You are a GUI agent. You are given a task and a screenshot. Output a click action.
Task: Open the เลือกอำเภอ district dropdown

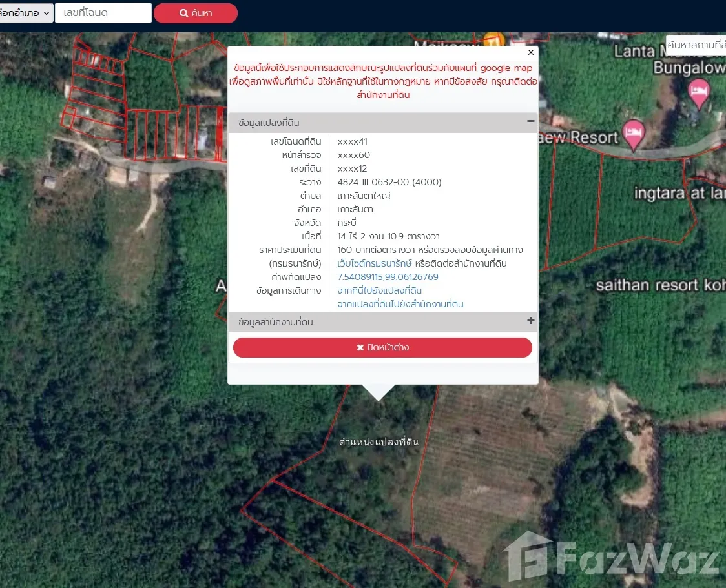26,13
